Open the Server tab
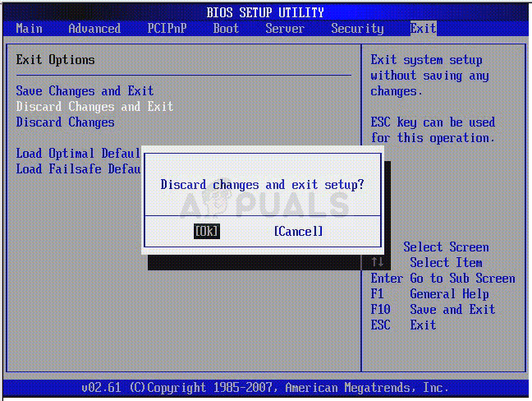The height and width of the screenshot is (401, 532). (285, 29)
